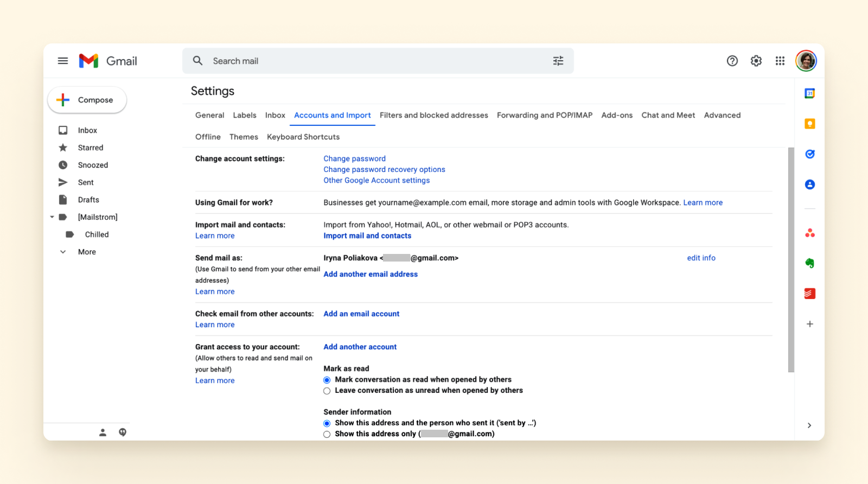Image resolution: width=868 pixels, height=484 pixels.
Task: Click the Sent arrow icon
Action: pyautogui.click(x=63, y=182)
